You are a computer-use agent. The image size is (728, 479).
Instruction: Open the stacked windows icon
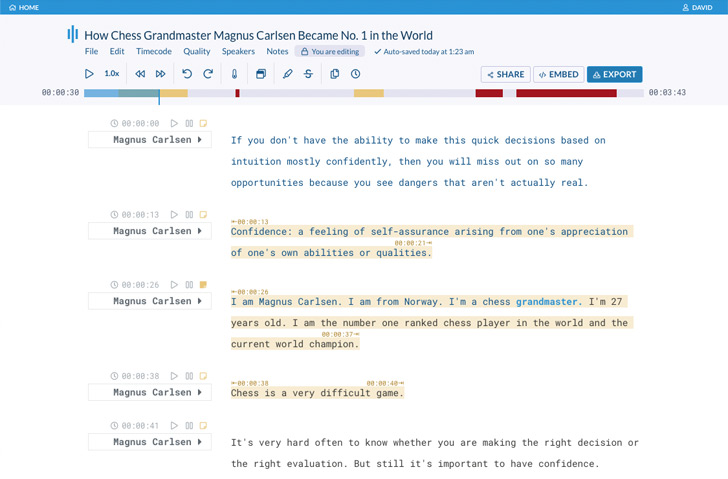261,74
